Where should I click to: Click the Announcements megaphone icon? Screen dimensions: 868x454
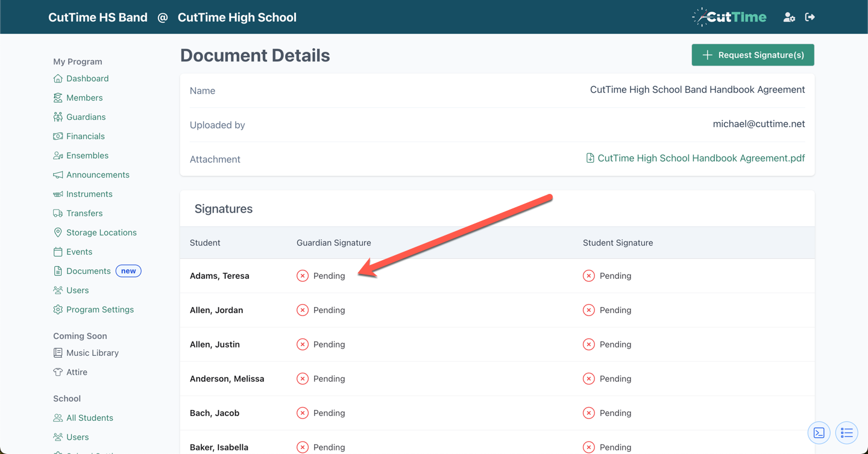point(57,175)
